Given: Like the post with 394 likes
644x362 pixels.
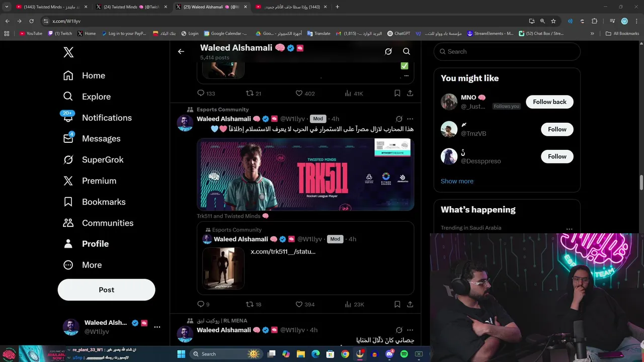Looking at the screenshot, I should point(305,304).
